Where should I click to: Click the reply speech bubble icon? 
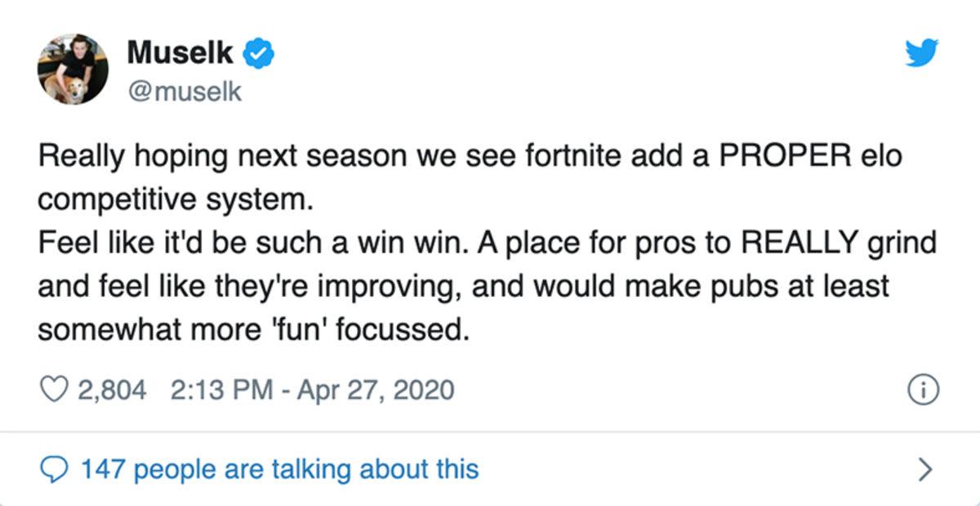pos(54,468)
